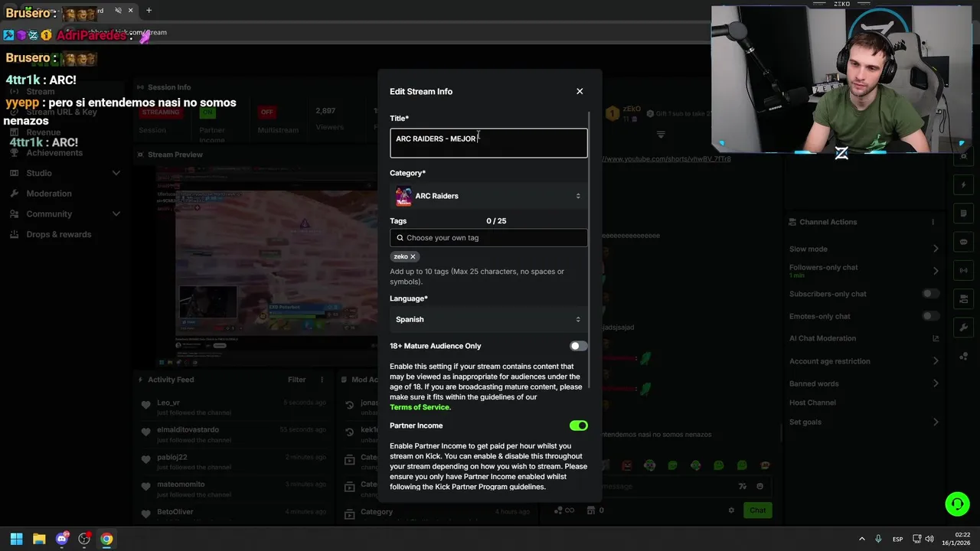
Task: Click the chat bubble icon in right rail
Action: point(964,242)
